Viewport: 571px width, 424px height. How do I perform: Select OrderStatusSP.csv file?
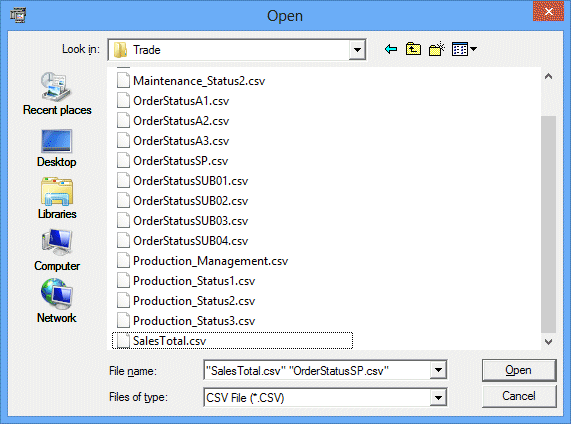[x=181, y=161]
